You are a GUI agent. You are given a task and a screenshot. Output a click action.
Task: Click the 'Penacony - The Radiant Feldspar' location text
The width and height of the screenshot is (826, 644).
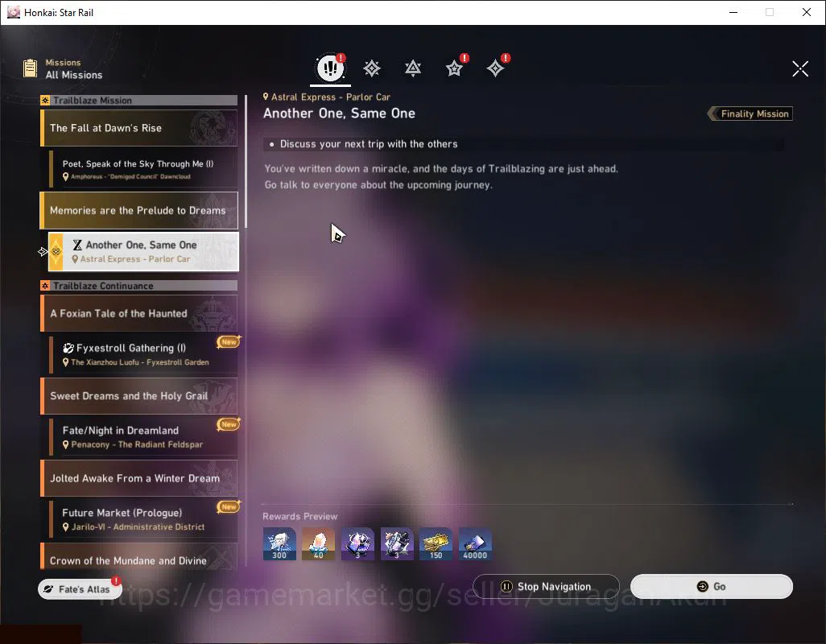coord(137,444)
